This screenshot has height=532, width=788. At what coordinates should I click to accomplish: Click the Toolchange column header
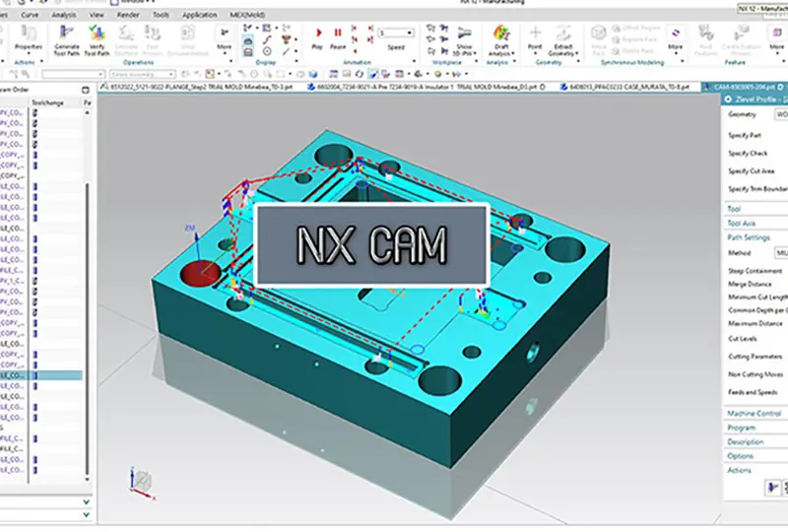47,102
